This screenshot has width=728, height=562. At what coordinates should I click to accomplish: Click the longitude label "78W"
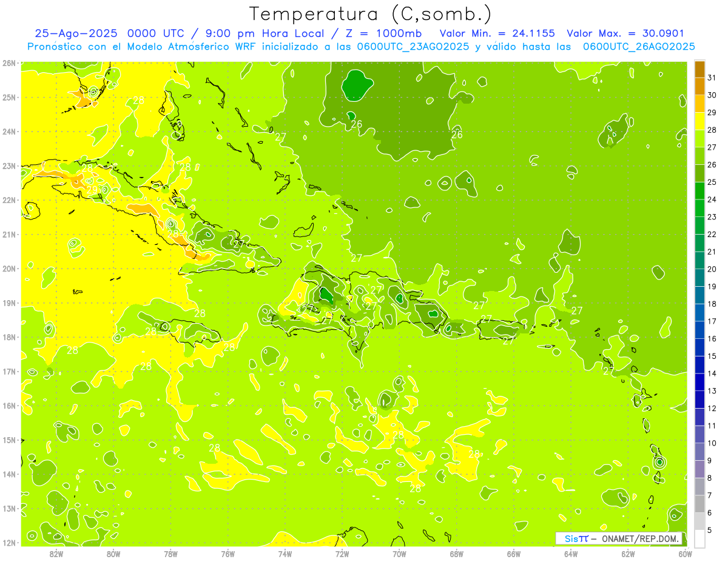[x=171, y=554]
